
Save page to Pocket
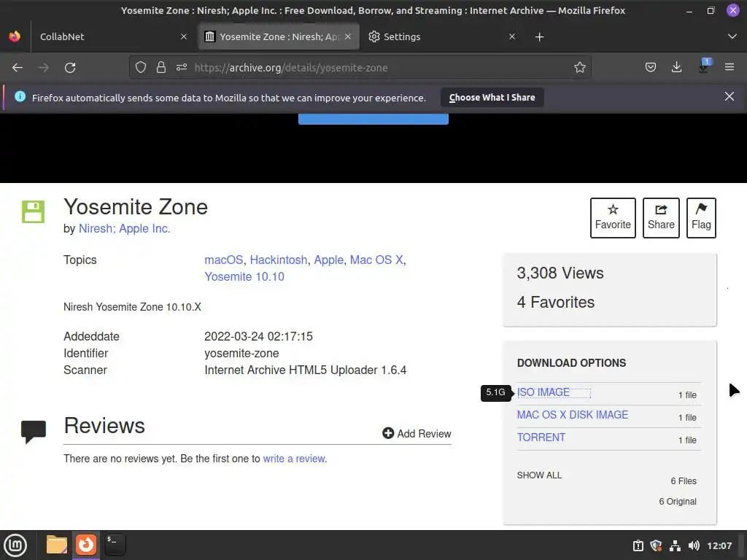point(650,68)
